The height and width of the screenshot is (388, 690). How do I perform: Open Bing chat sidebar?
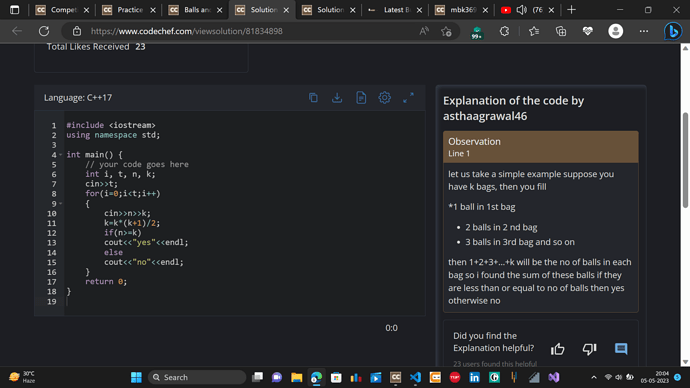[x=673, y=31]
